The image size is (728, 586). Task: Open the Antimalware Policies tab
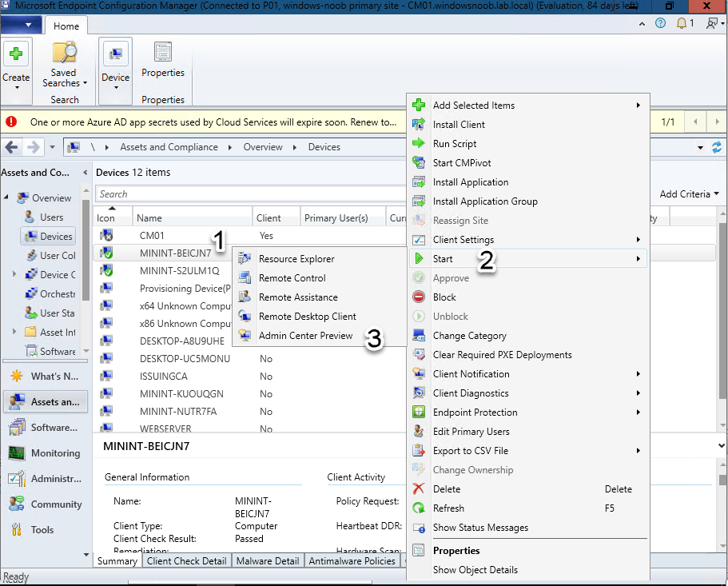[x=352, y=561]
